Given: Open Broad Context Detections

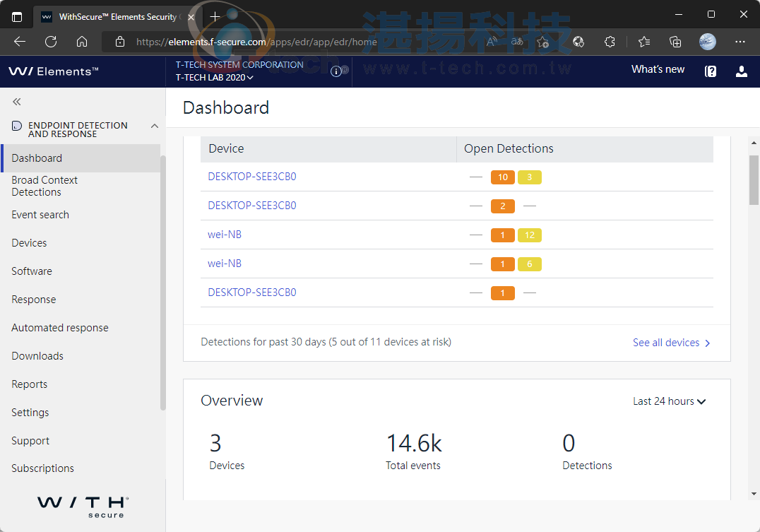Looking at the screenshot, I should click(x=44, y=187).
